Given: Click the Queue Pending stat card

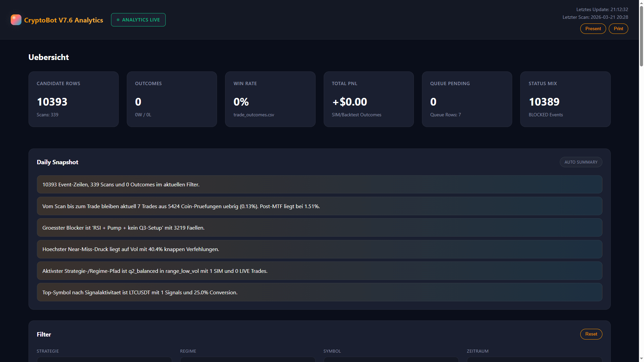Looking at the screenshot, I should click(467, 99).
